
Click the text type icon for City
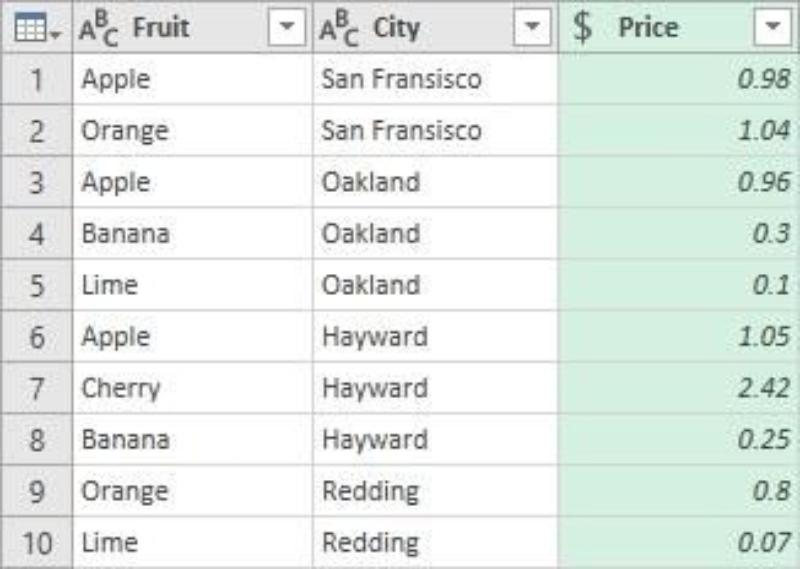[339, 29]
